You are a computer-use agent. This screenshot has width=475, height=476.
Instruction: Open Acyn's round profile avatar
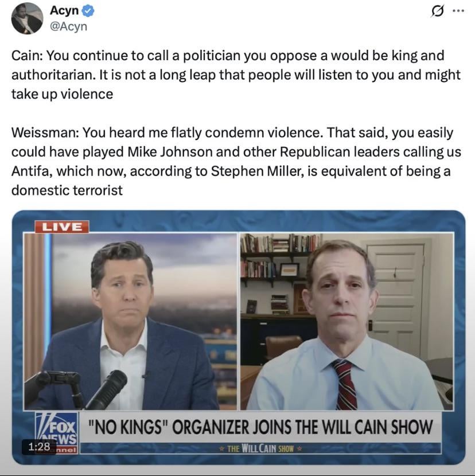pyautogui.click(x=27, y=18)
